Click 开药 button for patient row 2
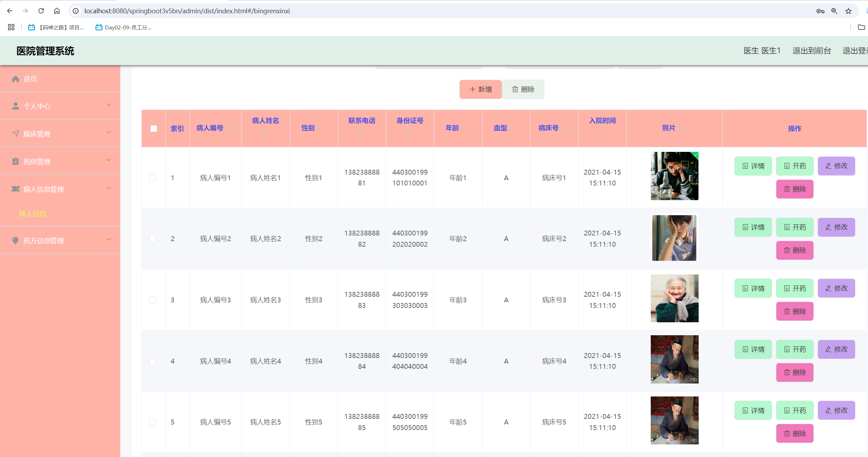 (795, 227)
